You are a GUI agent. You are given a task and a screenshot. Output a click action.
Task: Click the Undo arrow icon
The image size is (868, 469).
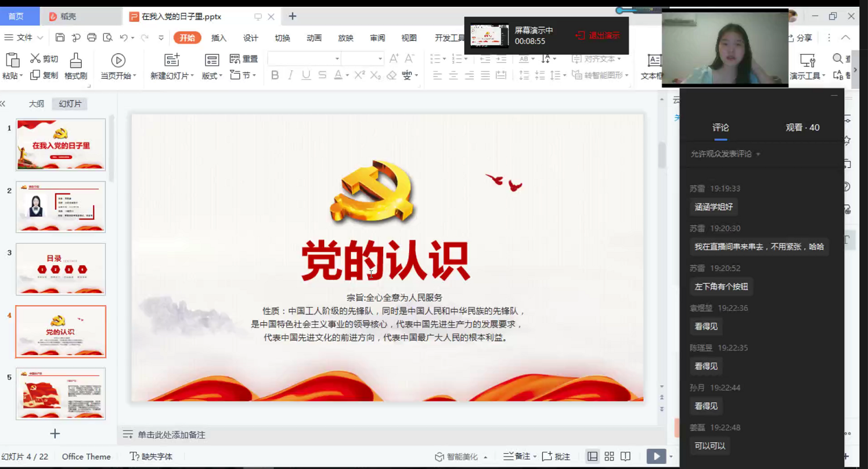pyautogui.click(x=123, y=37)
